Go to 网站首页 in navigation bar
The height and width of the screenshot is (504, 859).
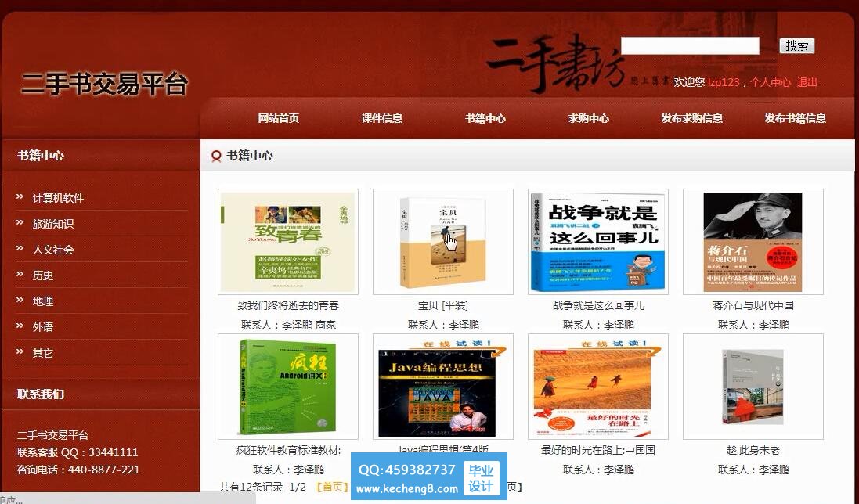278,118
